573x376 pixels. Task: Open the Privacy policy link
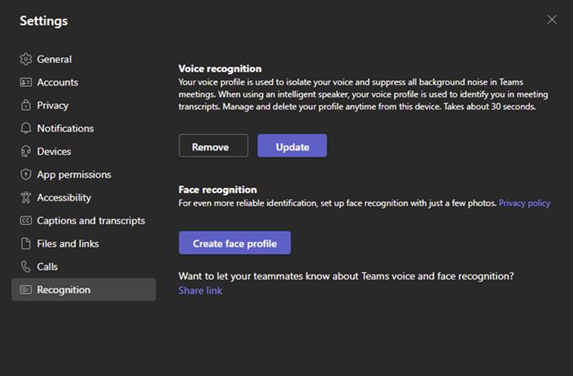click(x=524, y=203)
